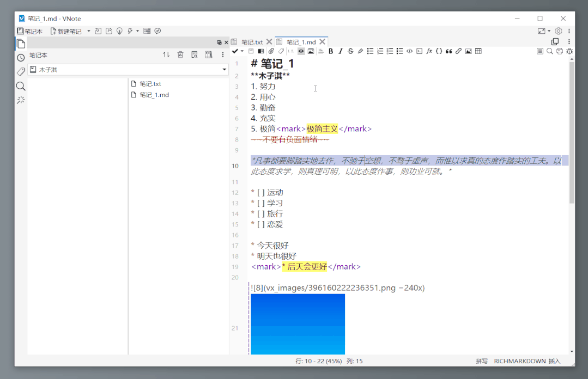This screenshot has width=588, height=379.
Task: Insert a quote block from the toolbar
Action: tap(449, 51)
